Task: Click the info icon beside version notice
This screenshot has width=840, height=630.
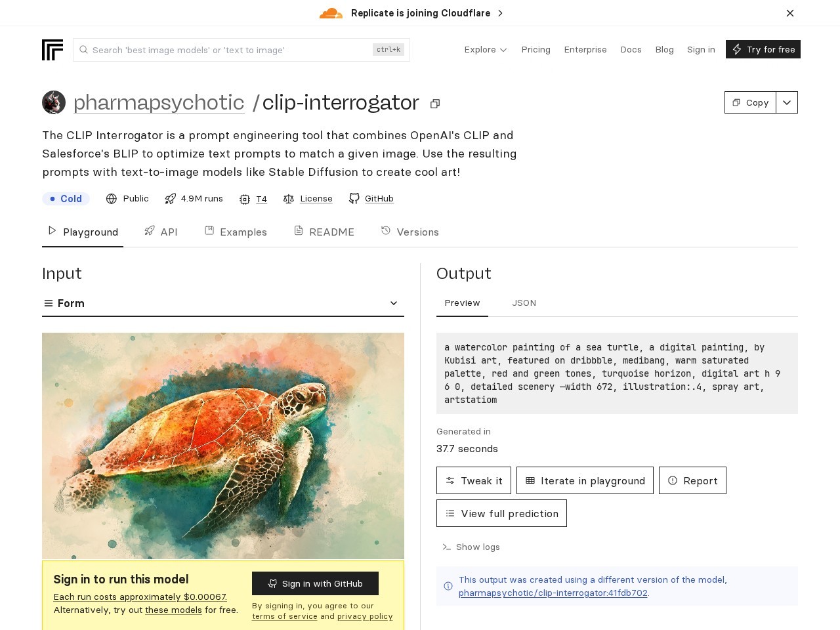Action: [x=448, y=586]
